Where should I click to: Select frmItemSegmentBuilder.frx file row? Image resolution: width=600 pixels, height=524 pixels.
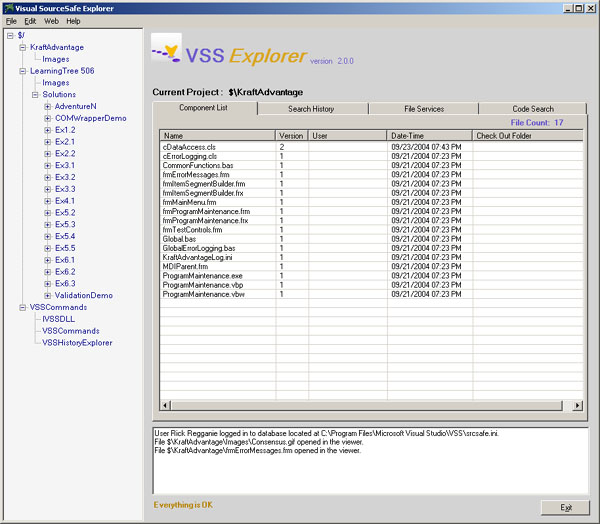coord(371,193)
